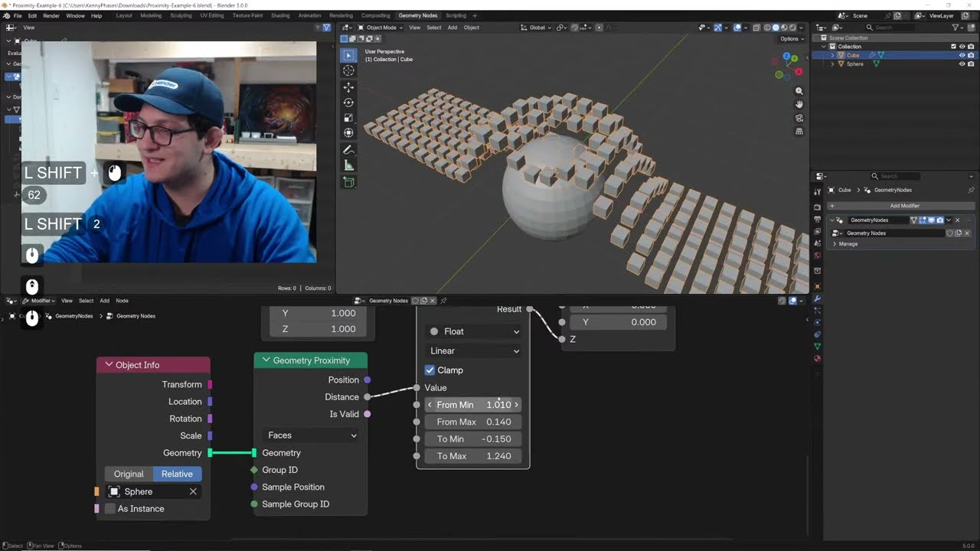The height and width of the screenshot is (551, 980).
Task: Select the Add Cube tool
Action: click(x=348, y=182)
